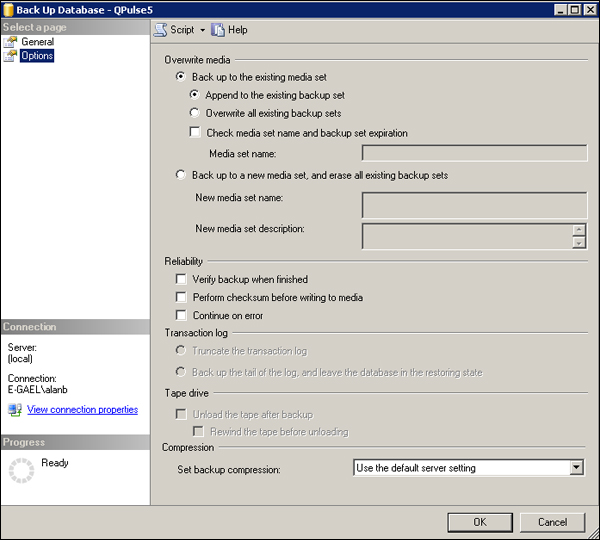The width and height of the screenshot is (600, 540).
Task: Click the Script toolbar icon
Action: [x=160, y=30]
